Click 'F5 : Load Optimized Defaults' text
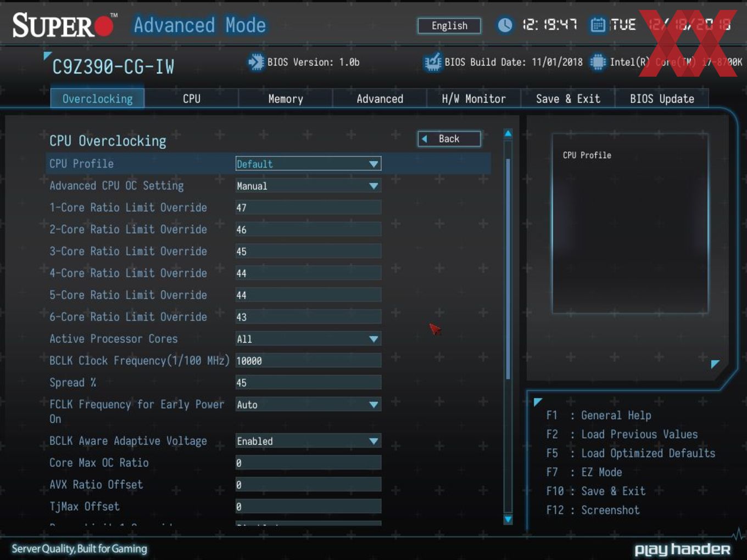 [x=631, y=453]
